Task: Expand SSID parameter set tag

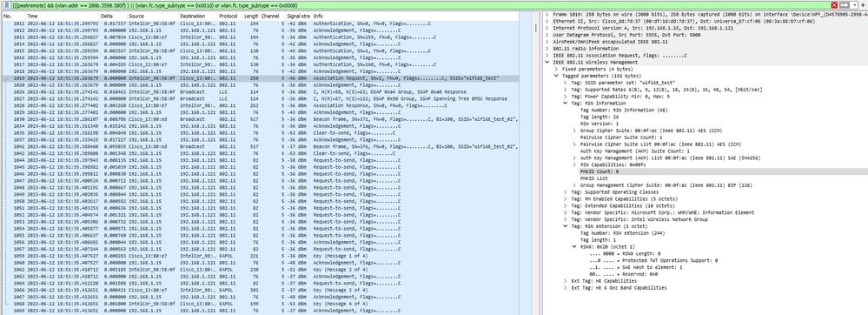Action: 566,83
